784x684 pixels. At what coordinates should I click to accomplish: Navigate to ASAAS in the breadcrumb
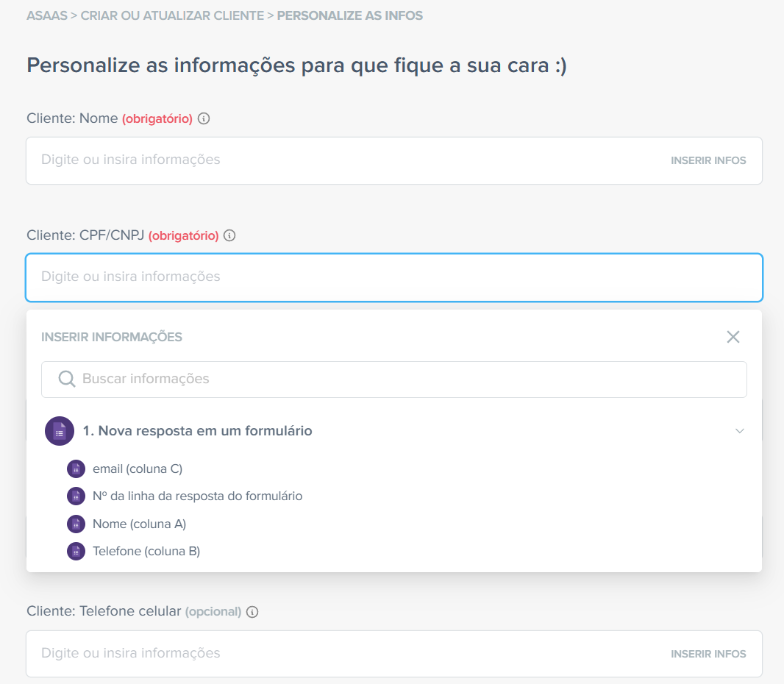pos(46,15)
